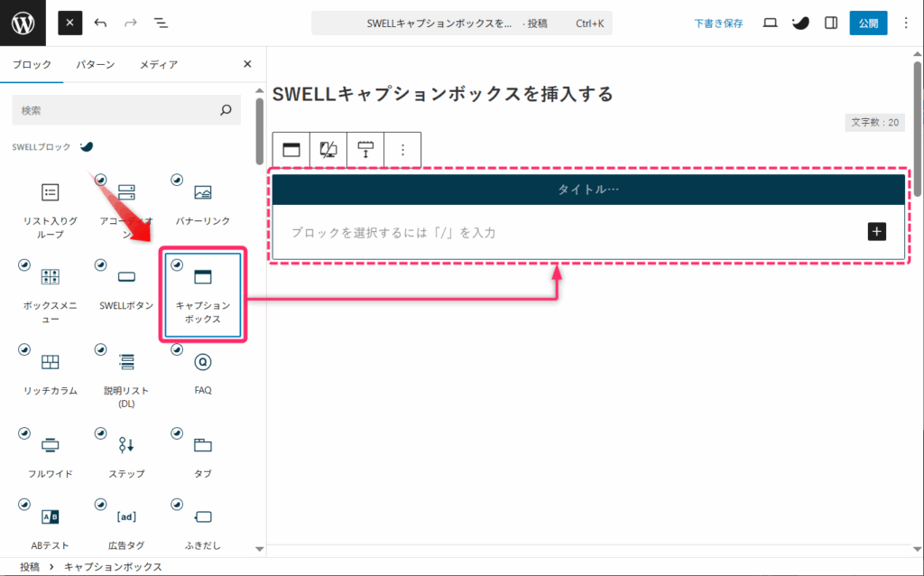Insert the タブ block
Viewport: 924px width, 576px height.
point(203,456)
